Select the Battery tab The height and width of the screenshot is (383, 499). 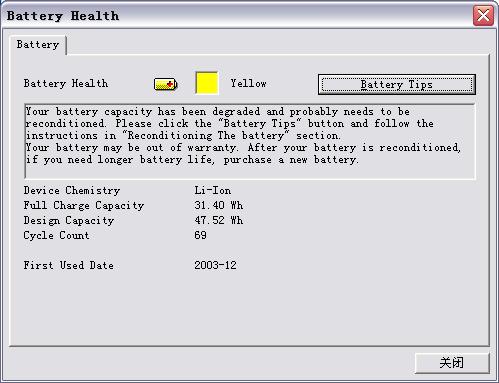(38, 45)
